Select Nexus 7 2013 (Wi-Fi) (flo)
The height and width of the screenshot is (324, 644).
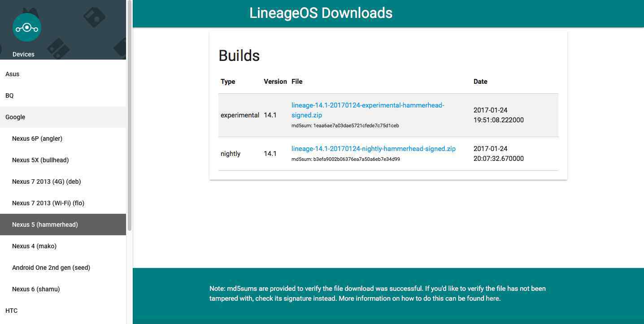(63, 203)
